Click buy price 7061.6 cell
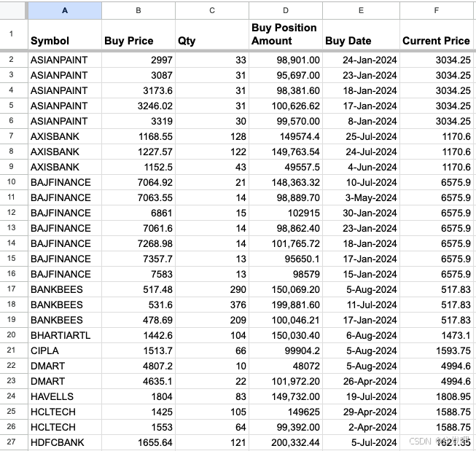Viewport: 476px width, 451px height. [138, 228]
